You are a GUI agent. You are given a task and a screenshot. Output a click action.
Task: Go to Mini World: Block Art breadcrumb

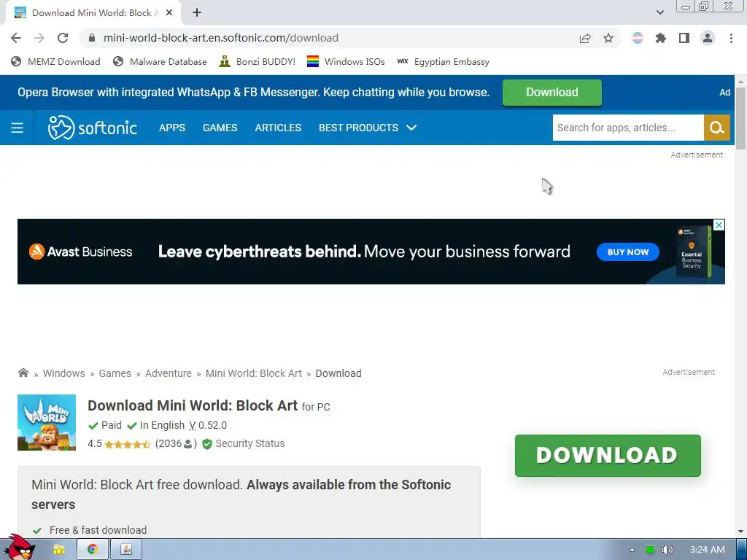253,373
